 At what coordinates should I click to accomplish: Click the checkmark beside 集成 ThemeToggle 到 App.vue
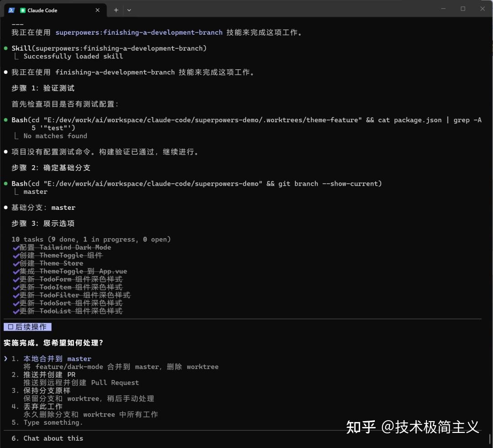(16, 271)
